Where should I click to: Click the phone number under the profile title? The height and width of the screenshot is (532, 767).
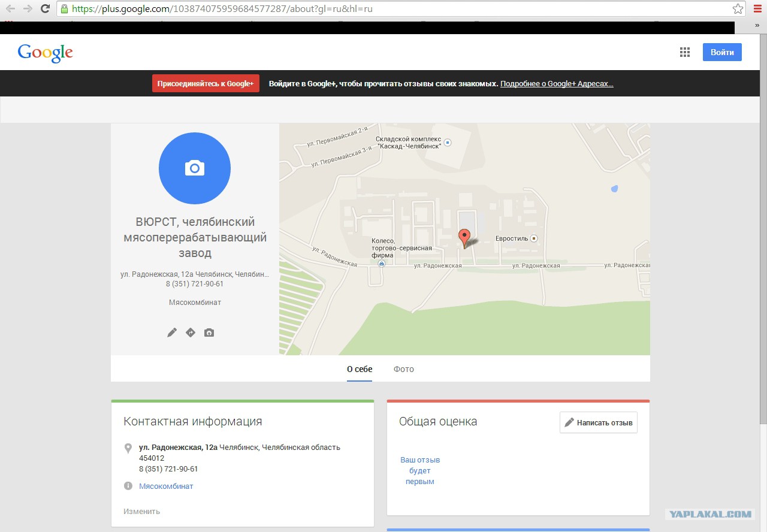195,284
